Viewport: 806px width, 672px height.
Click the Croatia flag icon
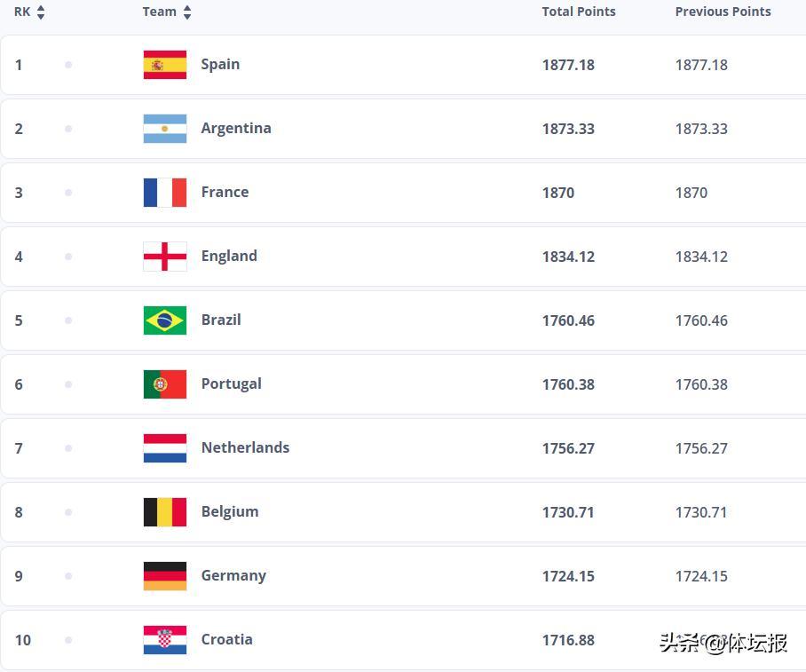(165, 640)
